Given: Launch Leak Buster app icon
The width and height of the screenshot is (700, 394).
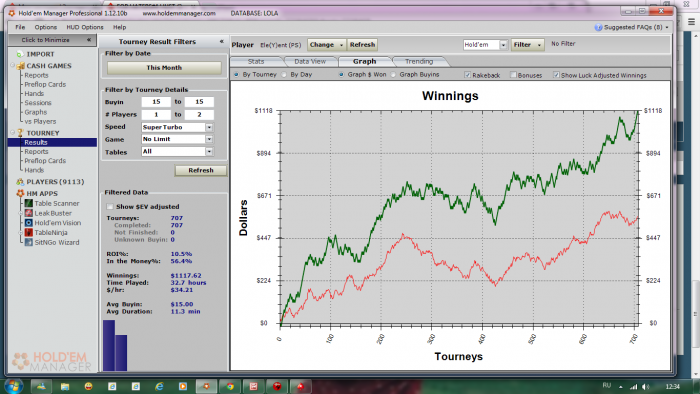Looking at the screenshot, I should click(29, 213).
